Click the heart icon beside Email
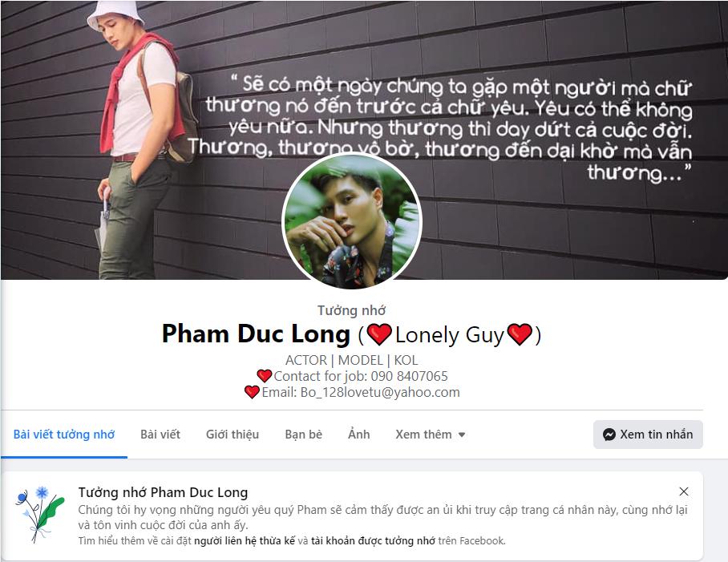Screen dimensions: 728x562 pyautogui.click(x=252, y=392)
